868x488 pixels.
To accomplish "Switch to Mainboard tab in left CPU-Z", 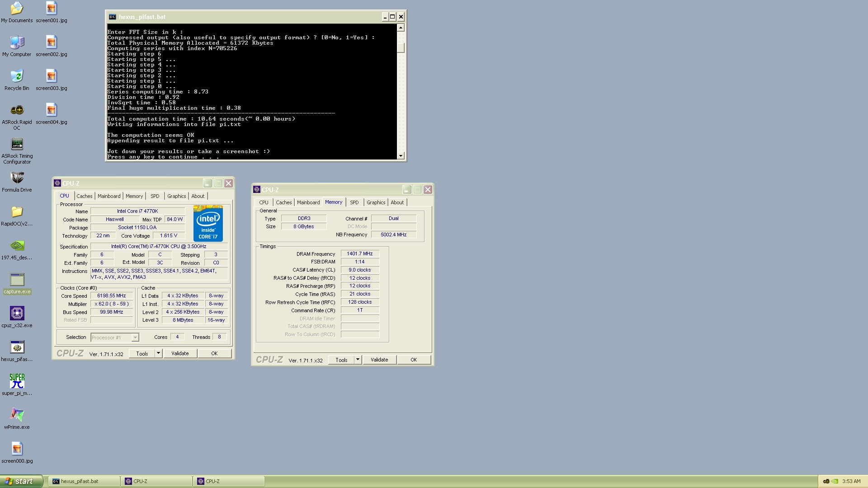I will coord(109,196).
